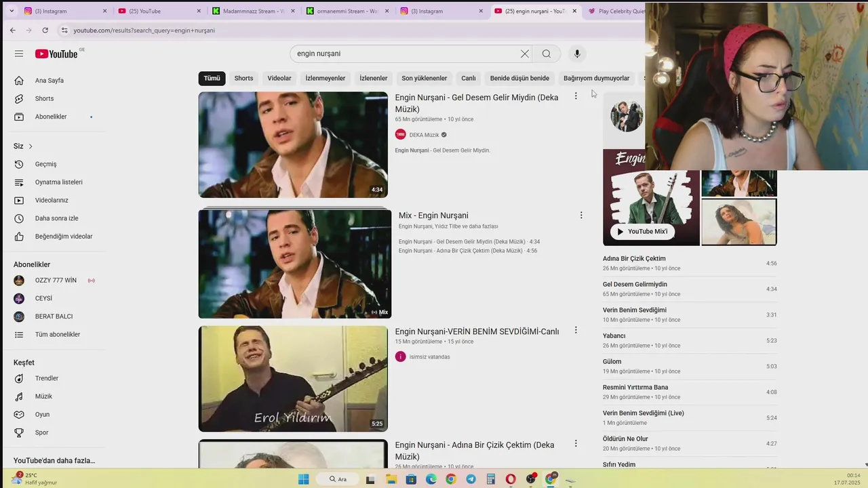
Task: Open the YouTube hamburger guide menu
Action: (x=19, y=54)
